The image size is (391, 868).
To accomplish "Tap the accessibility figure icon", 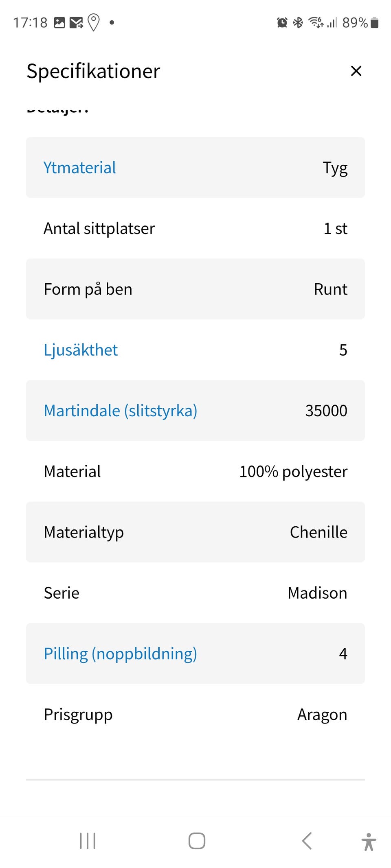I will tap(369, 842).
